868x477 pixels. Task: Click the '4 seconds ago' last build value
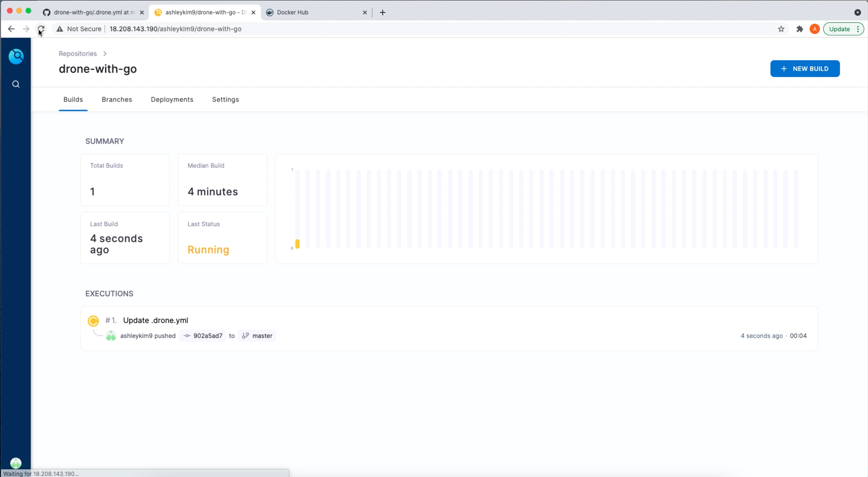(x=116, y=244)
